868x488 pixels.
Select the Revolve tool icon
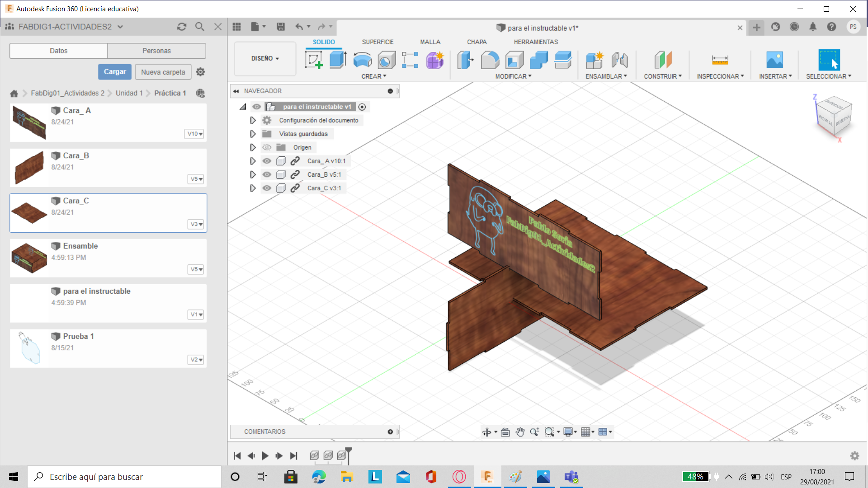[362, 60]
